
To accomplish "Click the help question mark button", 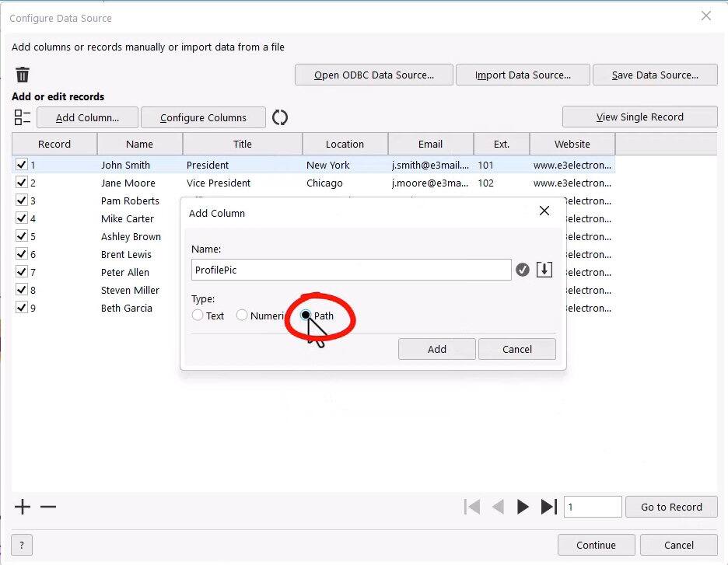I will 21,545.
